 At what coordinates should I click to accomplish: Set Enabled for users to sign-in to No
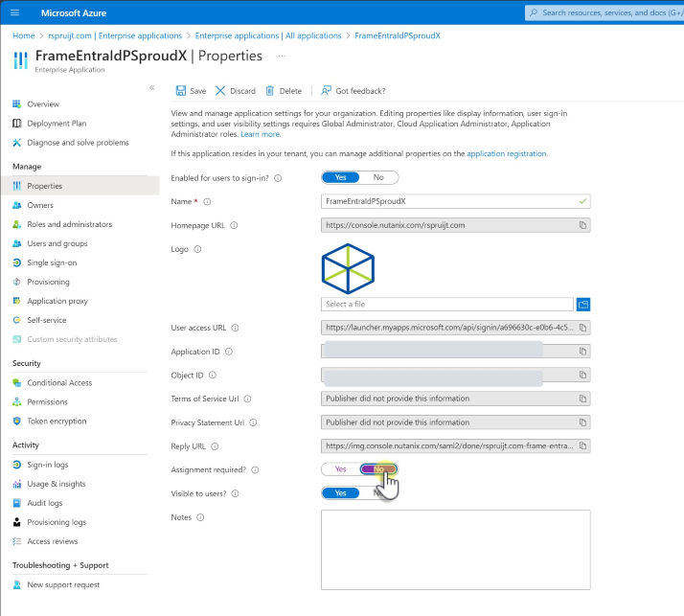378,177
